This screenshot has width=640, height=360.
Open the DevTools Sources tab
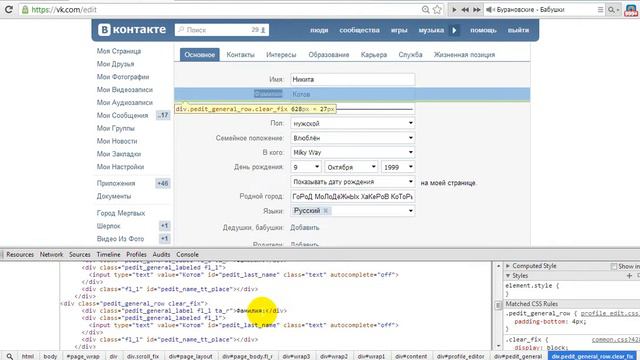(80, 254)
